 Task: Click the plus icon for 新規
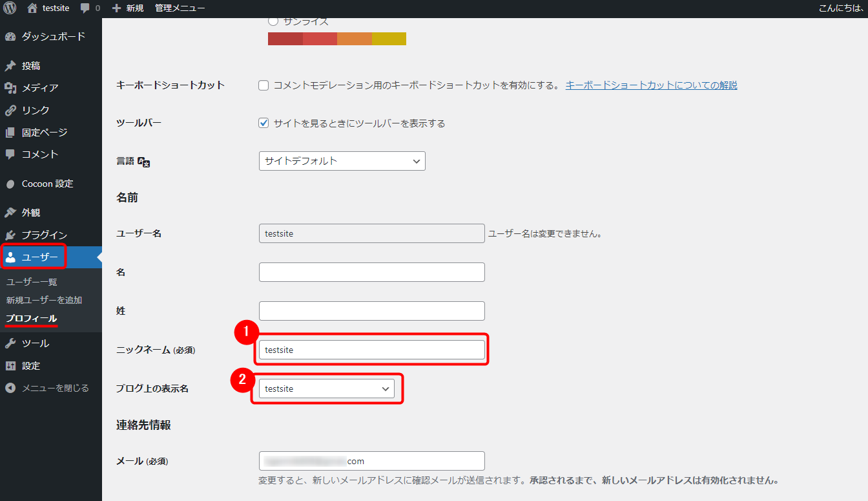(116, 8)
